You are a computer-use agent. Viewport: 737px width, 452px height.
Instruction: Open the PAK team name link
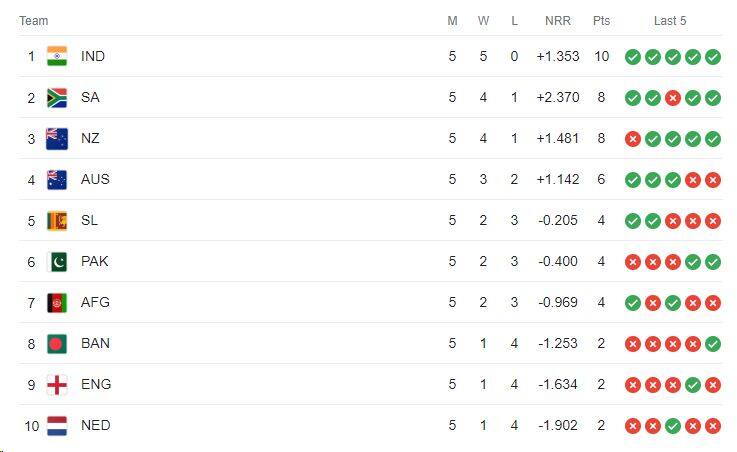tap(94, 261)
